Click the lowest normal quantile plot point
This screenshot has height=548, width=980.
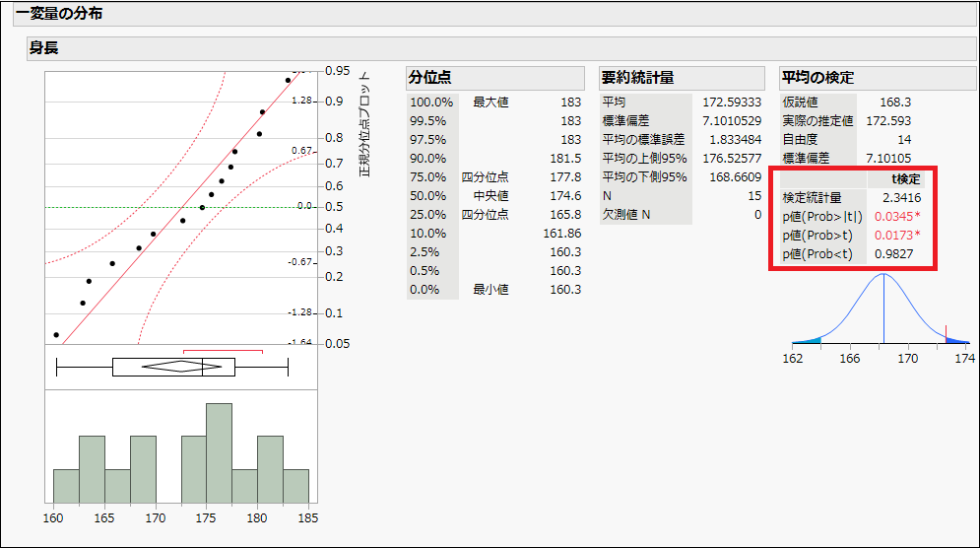pos(56,335)
